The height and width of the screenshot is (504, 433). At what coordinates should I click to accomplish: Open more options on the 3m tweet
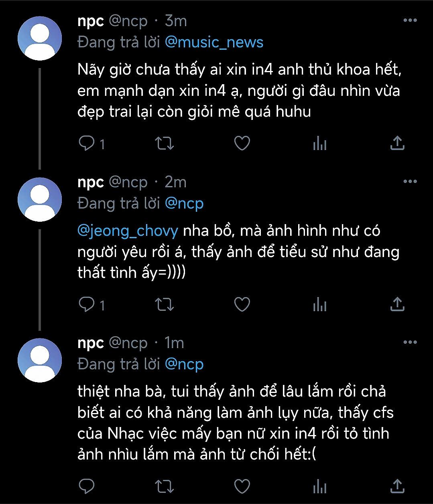click(x=410, y=20)
